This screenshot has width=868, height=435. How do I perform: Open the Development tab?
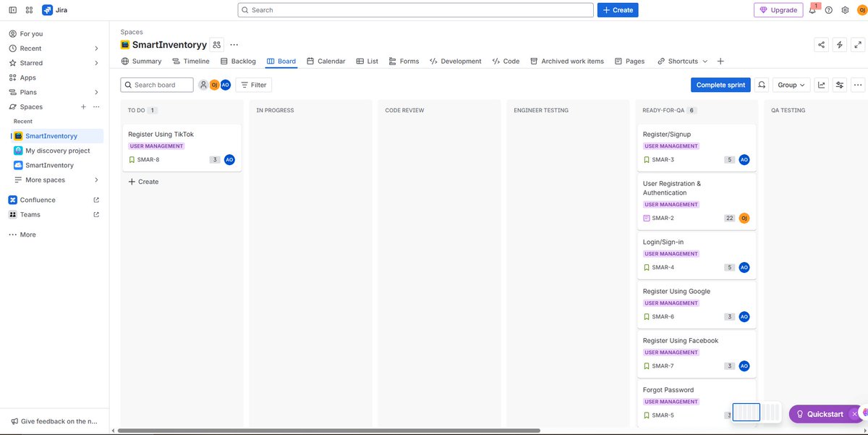click(x=456, y=62)
